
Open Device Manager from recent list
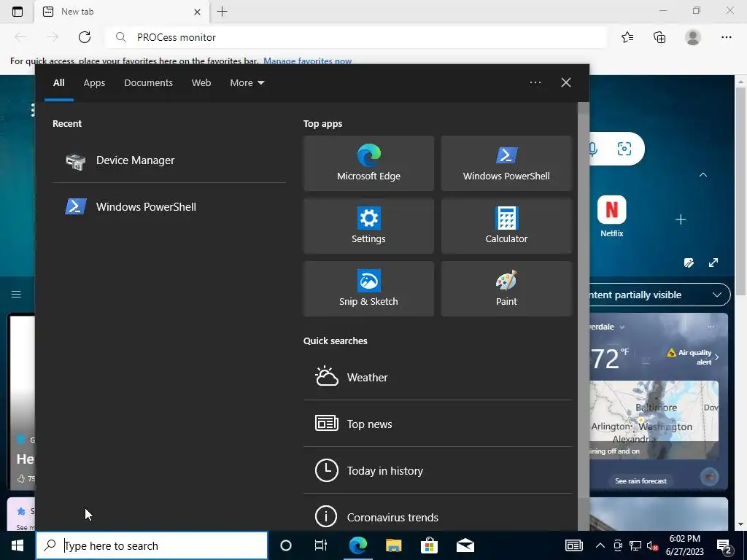click(x=169, y=160)
